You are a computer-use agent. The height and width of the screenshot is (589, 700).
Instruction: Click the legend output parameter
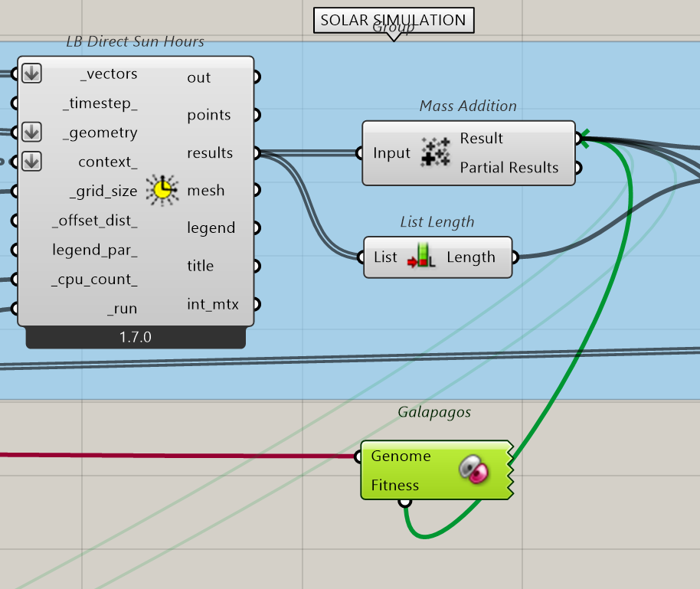click(x=211, y=228)
